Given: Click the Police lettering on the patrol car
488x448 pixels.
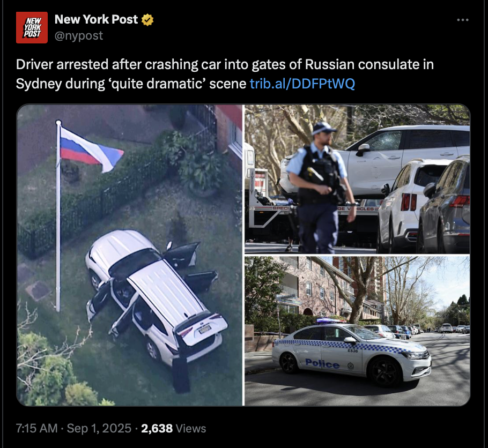Looking at the screenshot, I should coord(322,363).
